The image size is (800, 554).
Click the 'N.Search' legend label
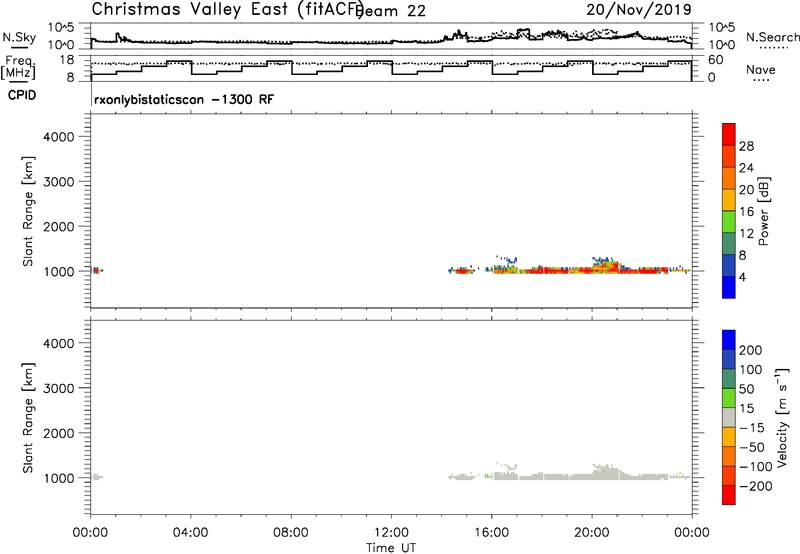(x=773, y=37)
